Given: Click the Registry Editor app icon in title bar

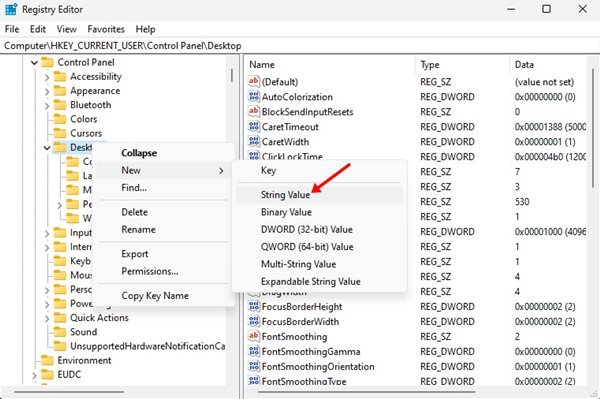Looking at the screenshot, I should 11,9.
